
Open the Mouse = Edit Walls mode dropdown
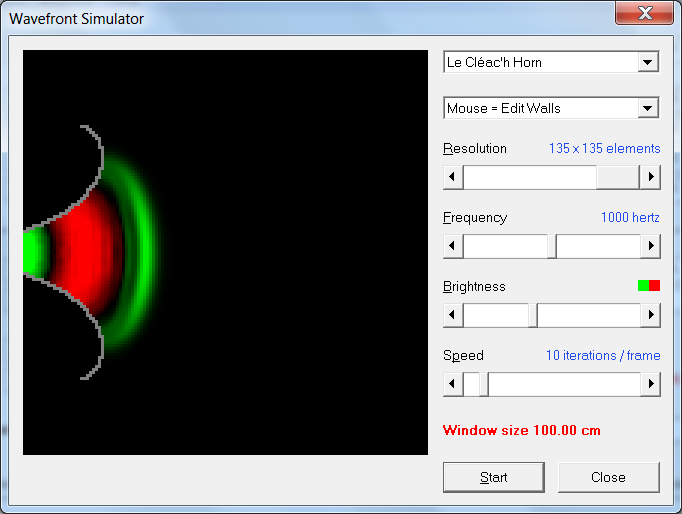[x=551, y=108]
